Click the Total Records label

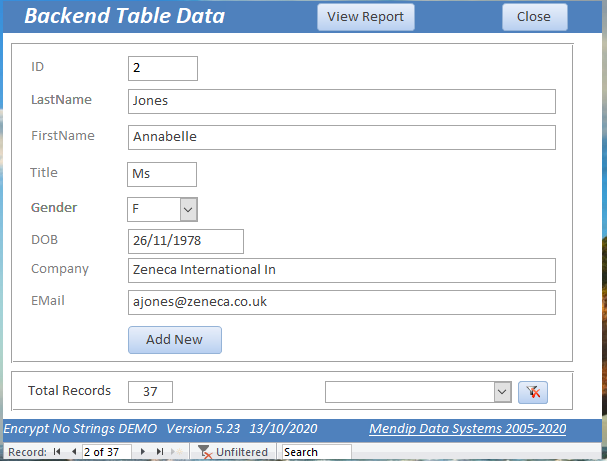[69, 391]
